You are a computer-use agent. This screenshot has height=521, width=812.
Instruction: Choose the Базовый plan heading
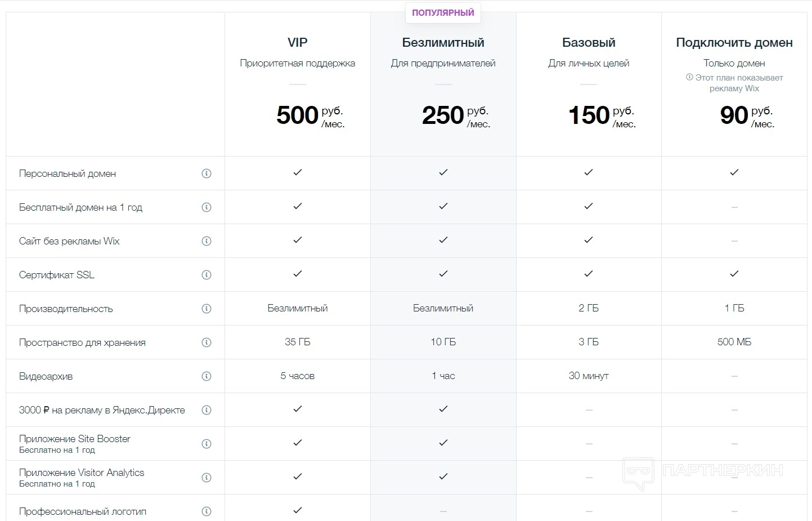coord(589,43)
